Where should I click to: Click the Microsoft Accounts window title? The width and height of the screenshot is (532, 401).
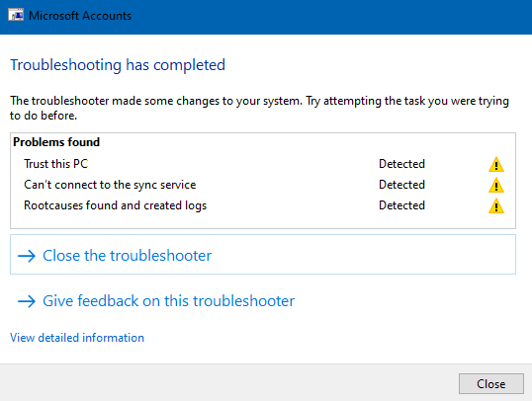80,16
